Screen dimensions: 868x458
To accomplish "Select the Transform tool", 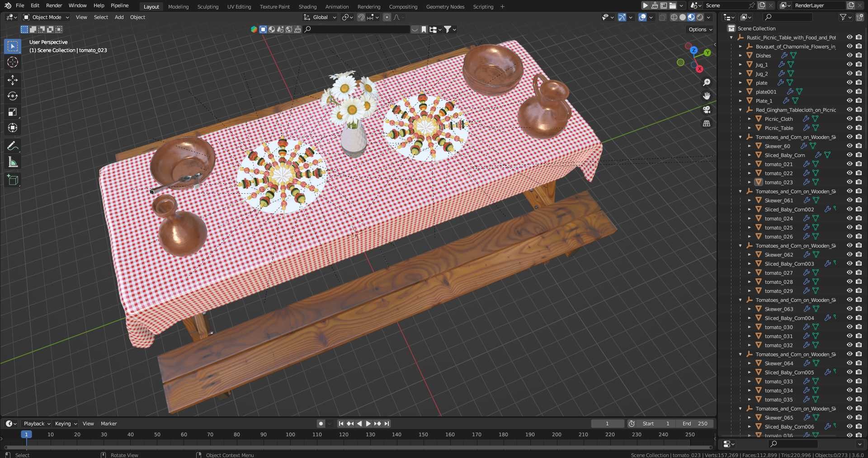I will tap(13, 128).
